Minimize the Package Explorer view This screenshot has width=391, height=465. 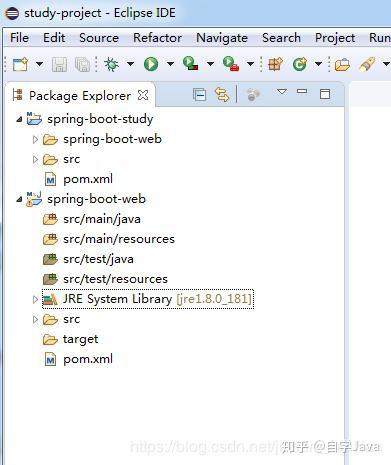point(302,91)
